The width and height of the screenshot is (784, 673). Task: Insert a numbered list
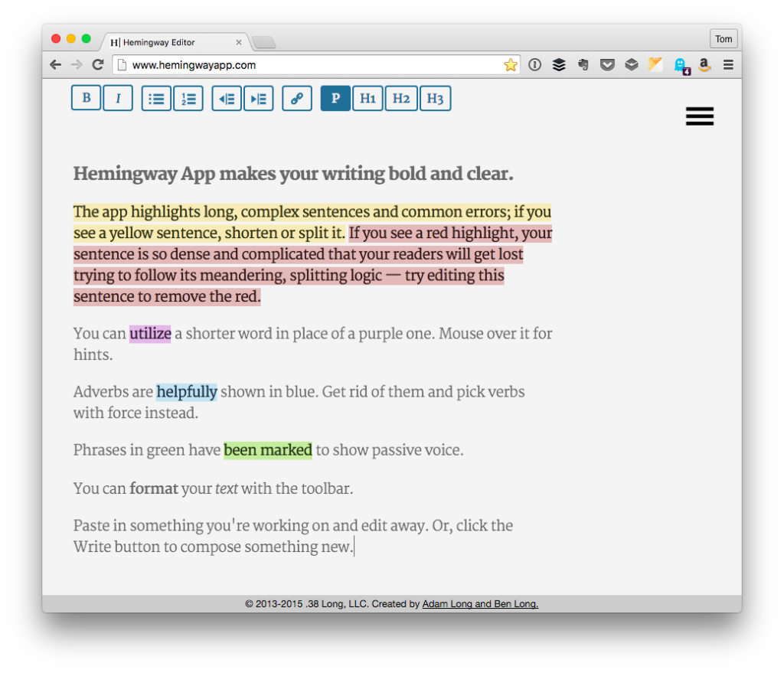pos(188,98)
